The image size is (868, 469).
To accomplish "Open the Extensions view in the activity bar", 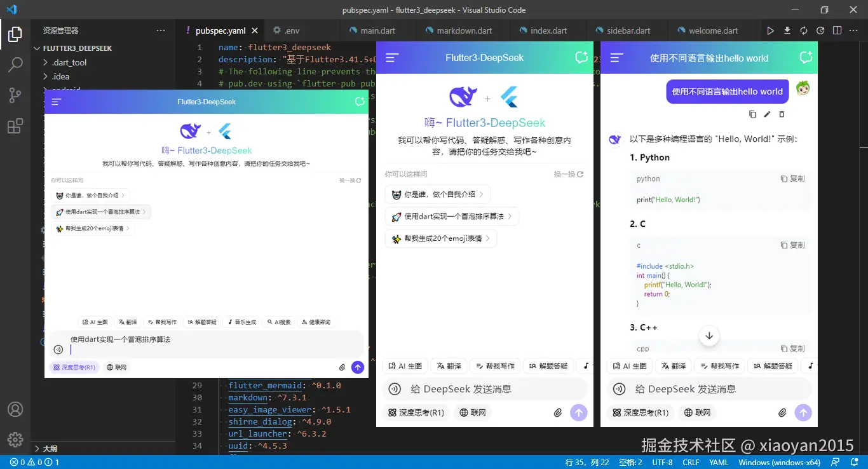I will click(15, 126).
